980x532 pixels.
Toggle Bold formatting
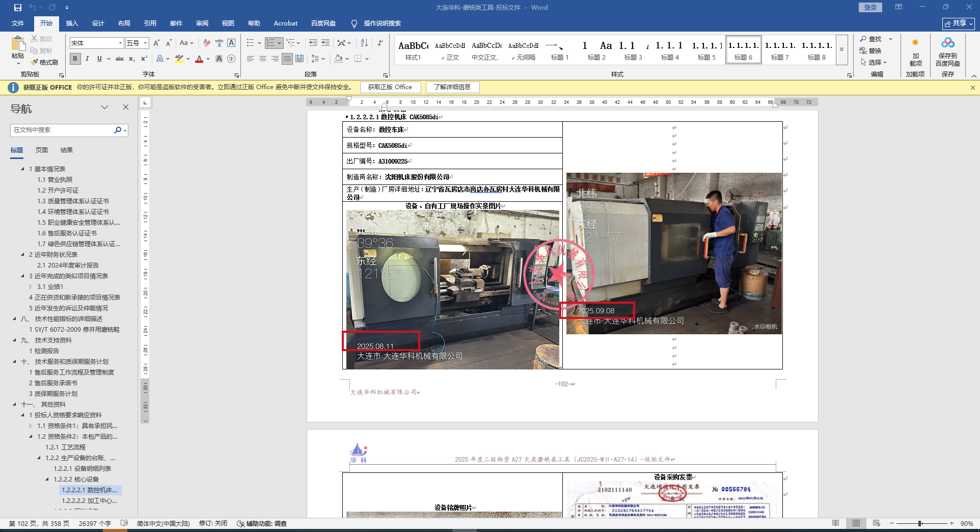click(x=75, y=59)
